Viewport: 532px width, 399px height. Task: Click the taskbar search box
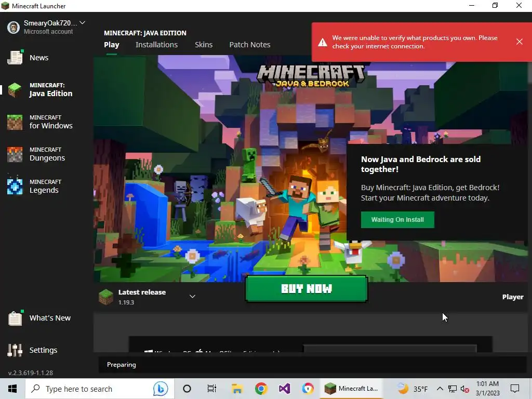tap(100, 389)
